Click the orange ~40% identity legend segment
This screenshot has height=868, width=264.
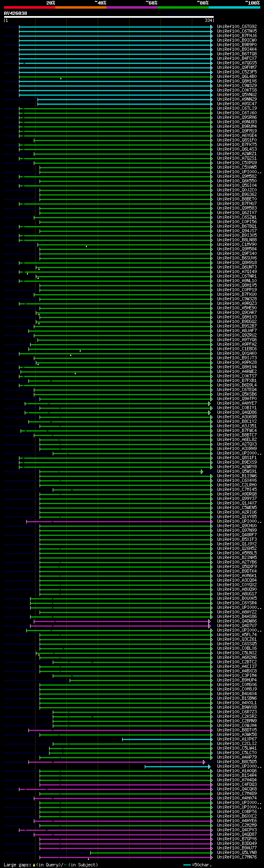click(x=81, y=7)
